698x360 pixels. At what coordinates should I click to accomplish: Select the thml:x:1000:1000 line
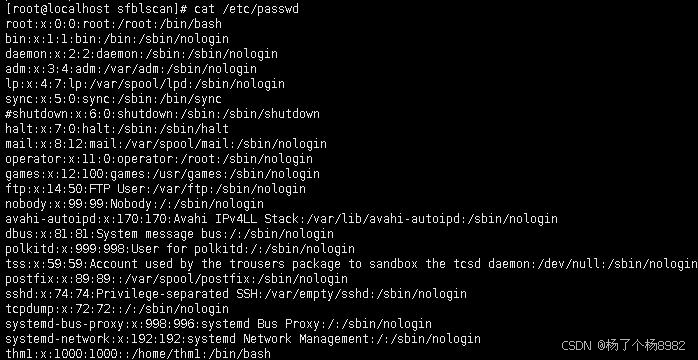(138, 354)
